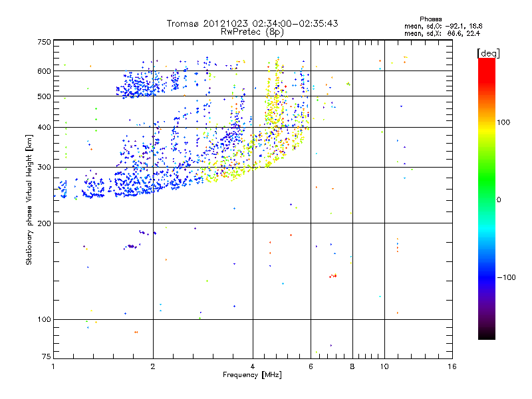Click the 'Phases' heading at top right

tap(430, 19)
